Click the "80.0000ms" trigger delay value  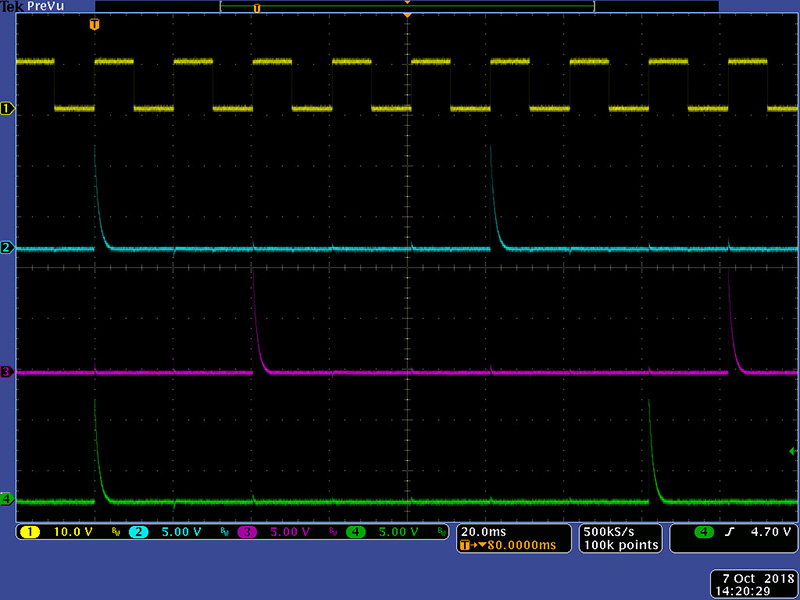tap(521, 545)
